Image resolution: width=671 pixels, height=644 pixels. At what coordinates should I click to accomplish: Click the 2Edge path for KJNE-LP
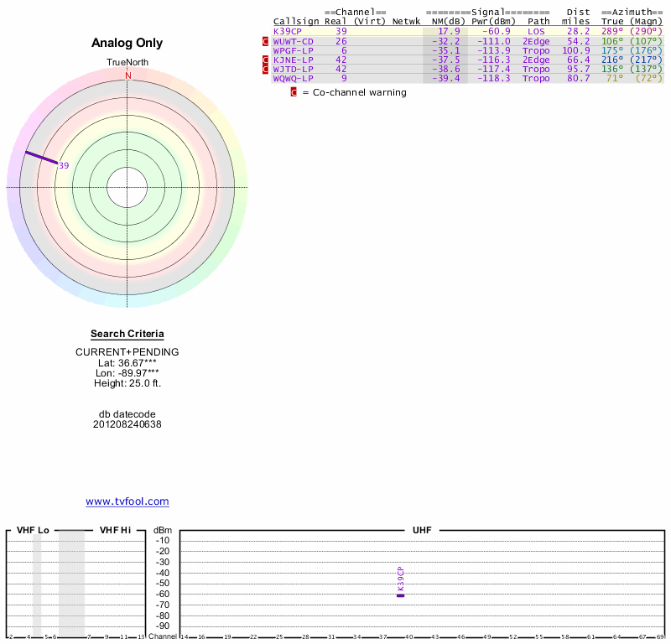coord(536,60)
